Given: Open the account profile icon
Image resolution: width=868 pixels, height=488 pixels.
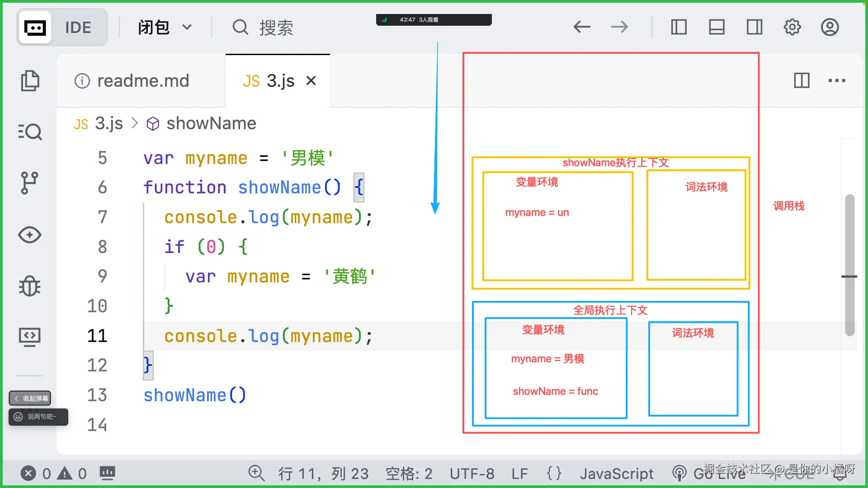Looking at the screenshot, I should [830, 27].
